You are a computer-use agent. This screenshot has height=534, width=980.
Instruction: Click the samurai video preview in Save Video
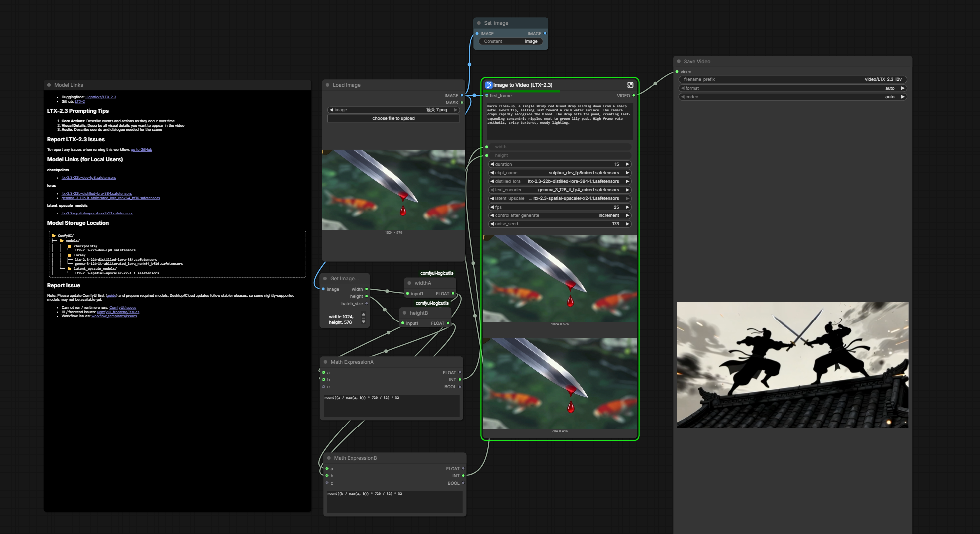pyautogui.click(x=792, y=365)
